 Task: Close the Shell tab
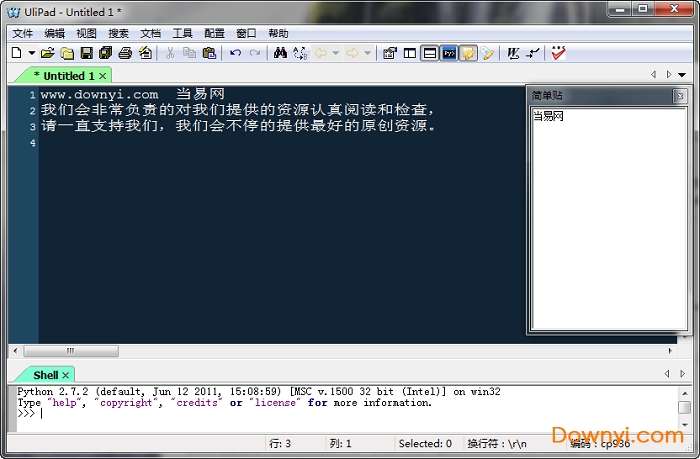pyautogui.click(x=66, y=376)
